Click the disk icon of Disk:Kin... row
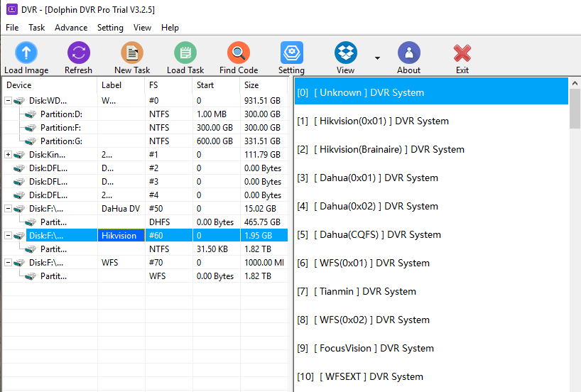 pyautogui.click(x=19, y=155)
